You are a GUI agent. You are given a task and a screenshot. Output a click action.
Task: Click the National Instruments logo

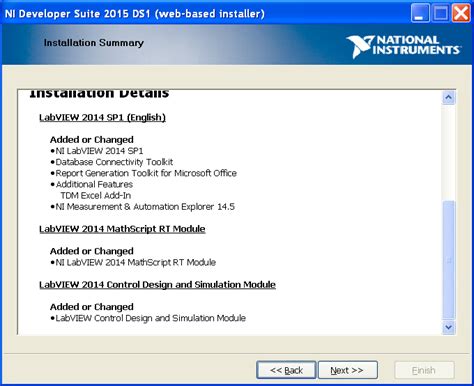[x=404, y=46]
